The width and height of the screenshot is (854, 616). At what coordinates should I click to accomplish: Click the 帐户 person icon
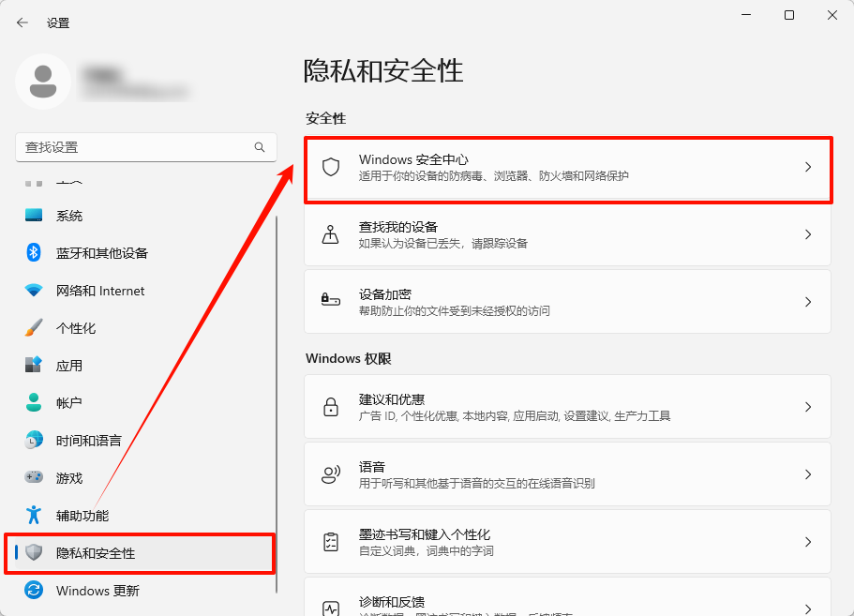click(x=32, y=403)
